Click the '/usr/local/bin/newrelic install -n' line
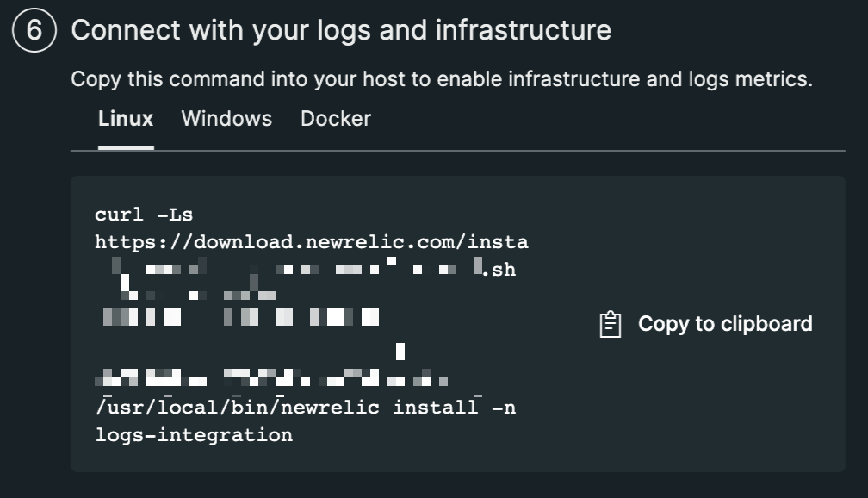Viewport: 868px width, 498px height. 306,408
